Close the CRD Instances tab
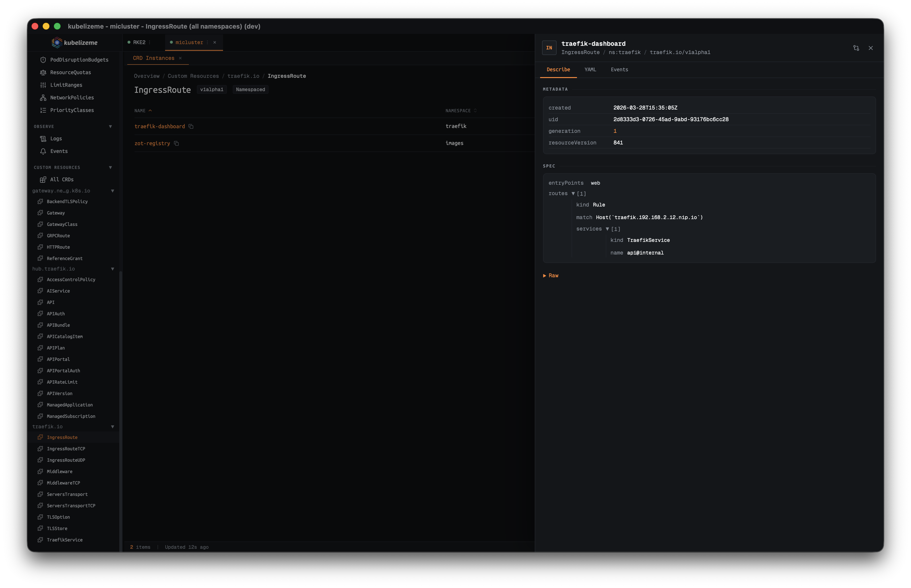The width and height of the screenshot is (911, 588). [180, 58]
